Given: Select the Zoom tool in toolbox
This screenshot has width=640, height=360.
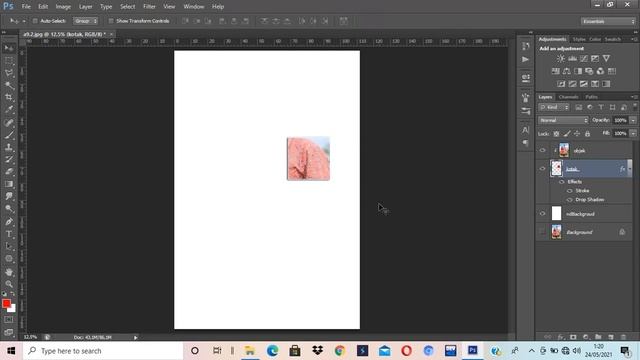Looking at the screenshot, I should (9, 284).
